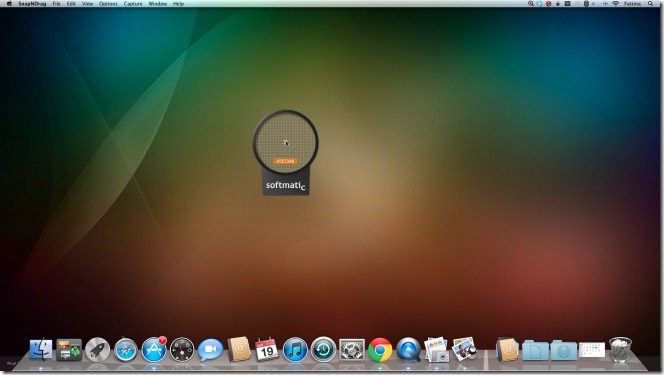Click black square status icon in menu bar
Screen dimensions: 664x375
click(x=567, y=3)
